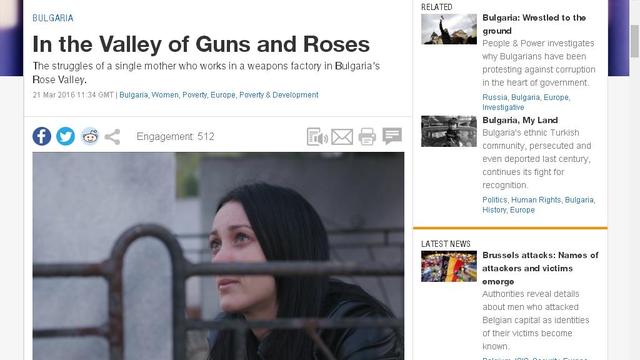Follow the Women tag link
640x360 pixels.
coord(165,95)
